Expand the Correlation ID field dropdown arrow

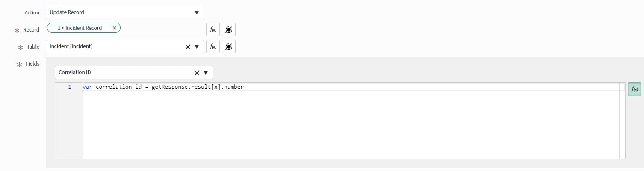206,72
